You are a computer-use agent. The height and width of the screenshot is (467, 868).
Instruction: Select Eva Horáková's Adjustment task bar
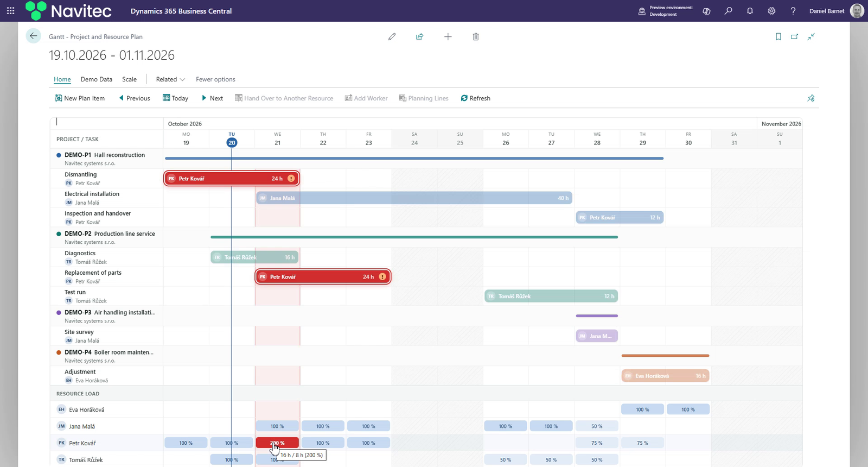[665, 376]
